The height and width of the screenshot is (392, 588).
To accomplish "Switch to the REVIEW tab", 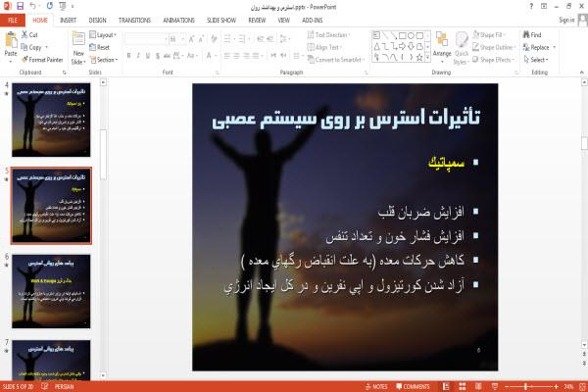I will 257,21.
